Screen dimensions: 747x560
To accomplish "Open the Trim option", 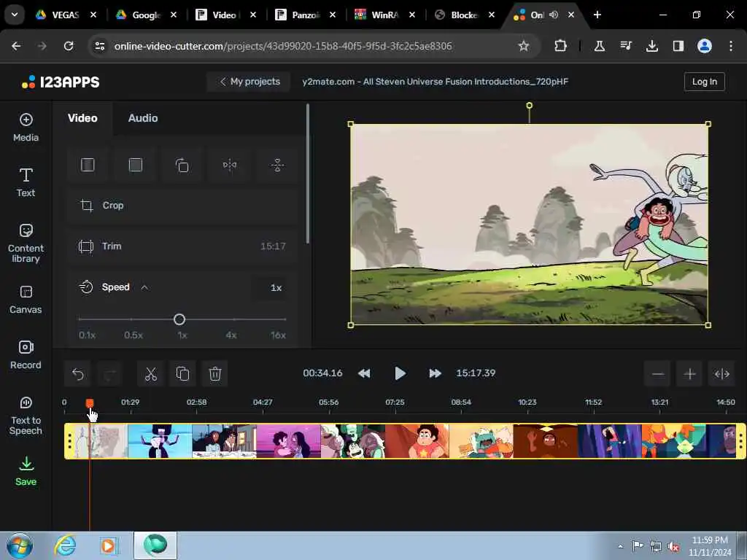I will click(182, 246).
